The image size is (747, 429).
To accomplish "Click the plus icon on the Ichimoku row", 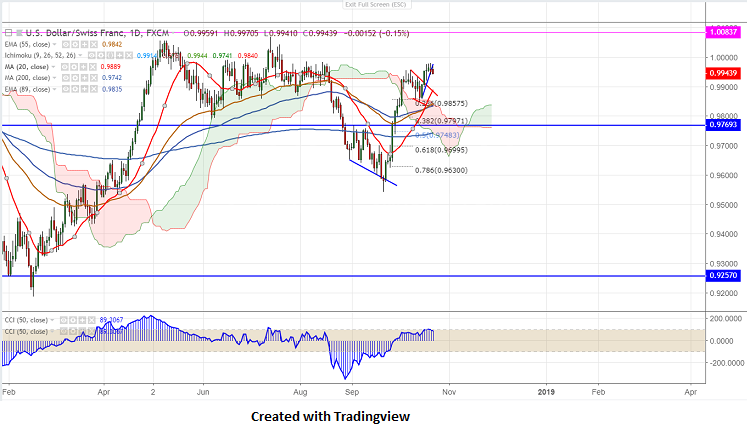I will tap(120, 55).
